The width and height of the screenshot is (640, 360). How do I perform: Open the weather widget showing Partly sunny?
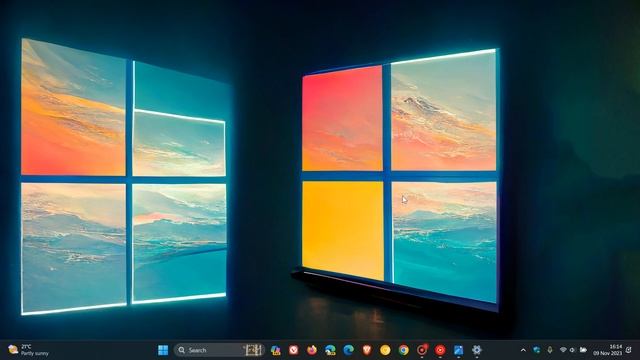29,350
